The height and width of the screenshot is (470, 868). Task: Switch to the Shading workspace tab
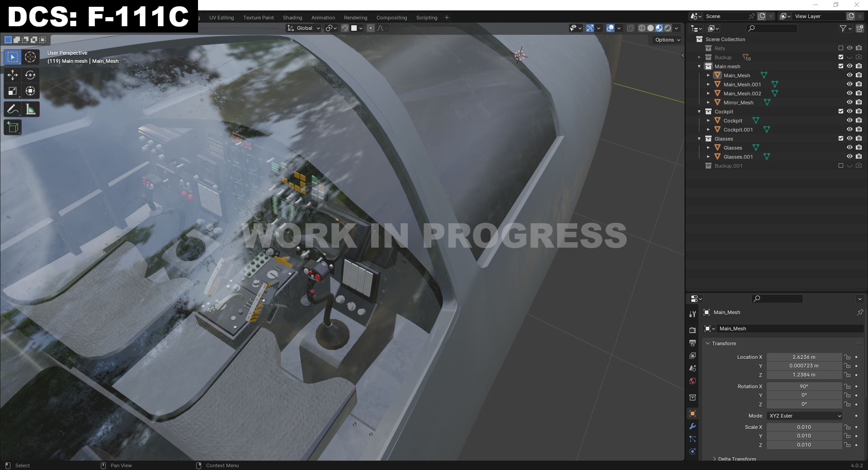[292, 18]
